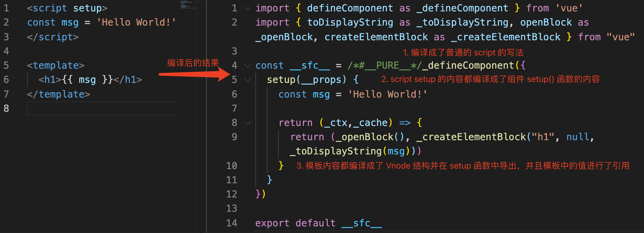Viewport: 644px width, 233px height.
Task: Click '__sfc__' in the const declaration
Action: (310, 65)
